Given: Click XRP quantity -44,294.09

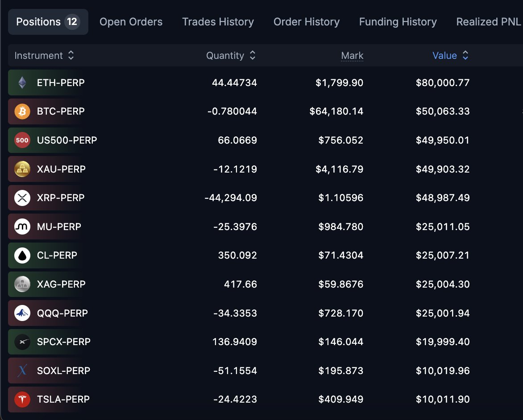Looking at the screenshot, I should coord(231,198).
